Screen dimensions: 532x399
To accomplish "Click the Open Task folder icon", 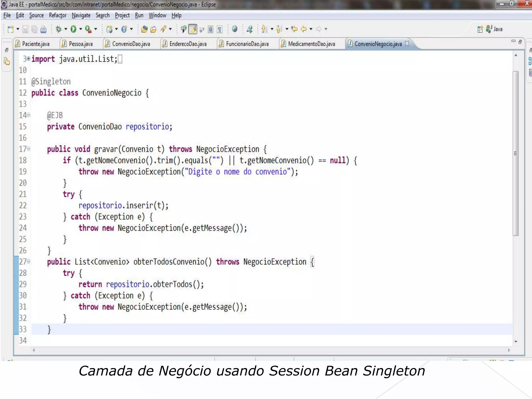I will click(x=154, y=29).
